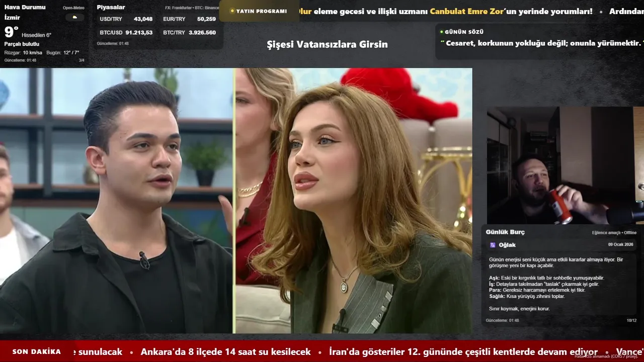Click the 'İş:' horoscope line

click(544, 284)
